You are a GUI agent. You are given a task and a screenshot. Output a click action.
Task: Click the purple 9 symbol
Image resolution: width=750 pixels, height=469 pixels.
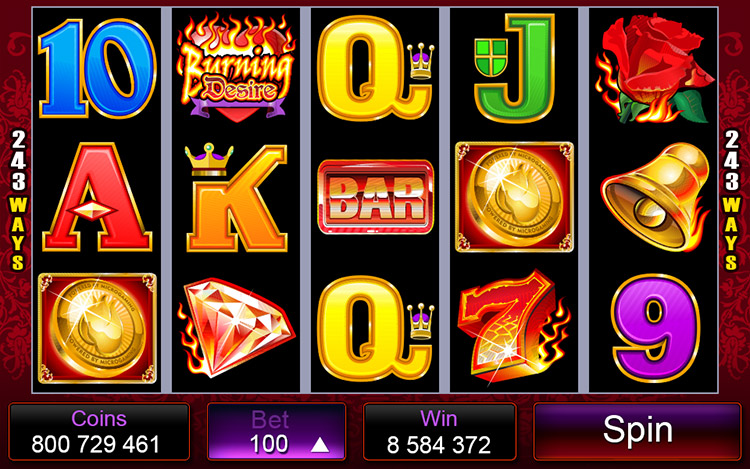655,328
